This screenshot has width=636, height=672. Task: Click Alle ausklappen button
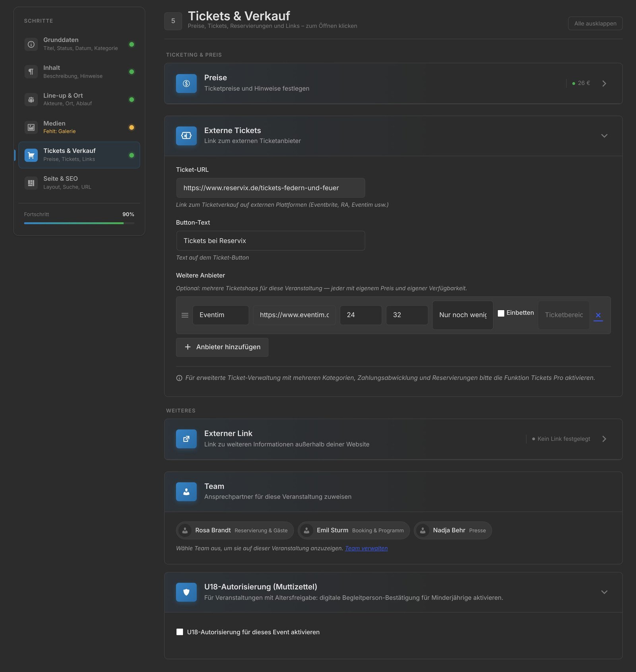coord(595,23)
